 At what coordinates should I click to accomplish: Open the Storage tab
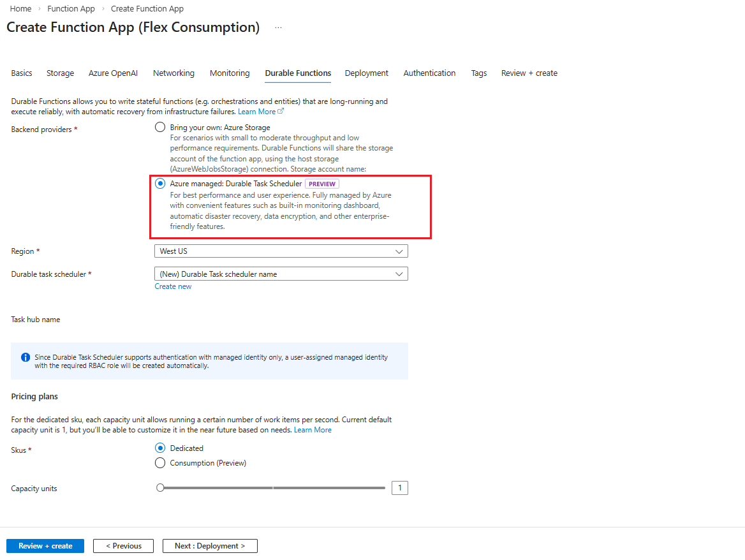click(60, 73)
